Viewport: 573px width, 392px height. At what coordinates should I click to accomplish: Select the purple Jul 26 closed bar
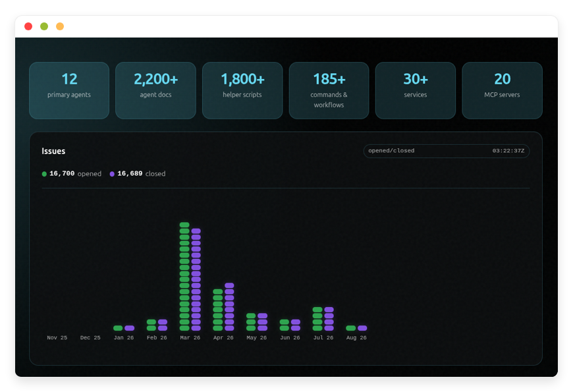[x=329, y=319]
